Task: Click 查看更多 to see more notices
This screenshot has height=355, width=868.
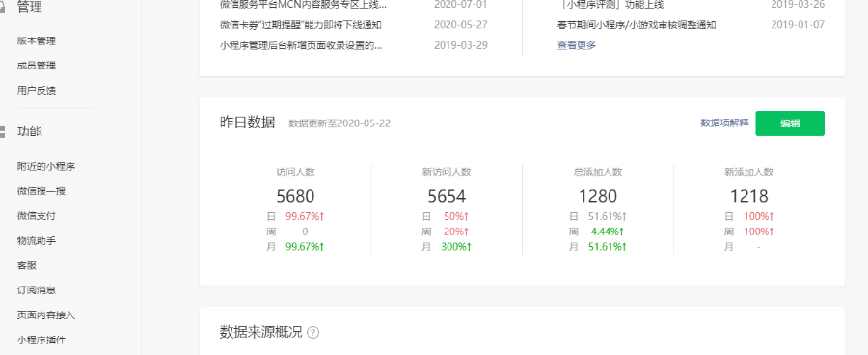Action: click(x=577, y=45)
